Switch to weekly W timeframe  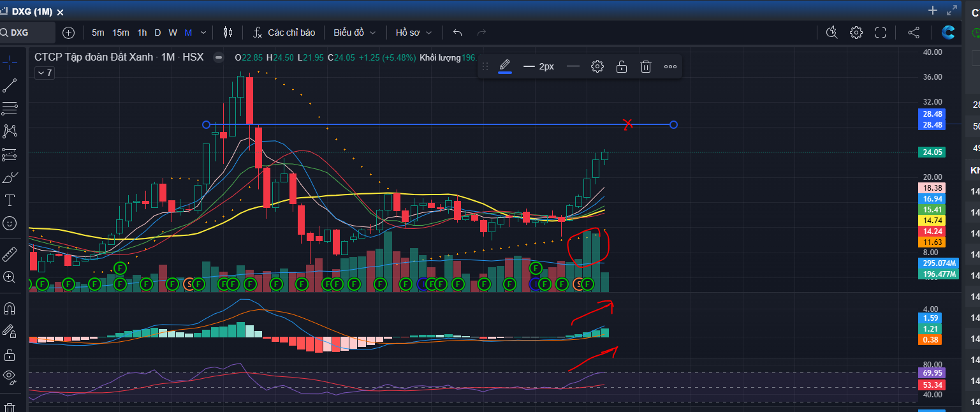(173, 33)
